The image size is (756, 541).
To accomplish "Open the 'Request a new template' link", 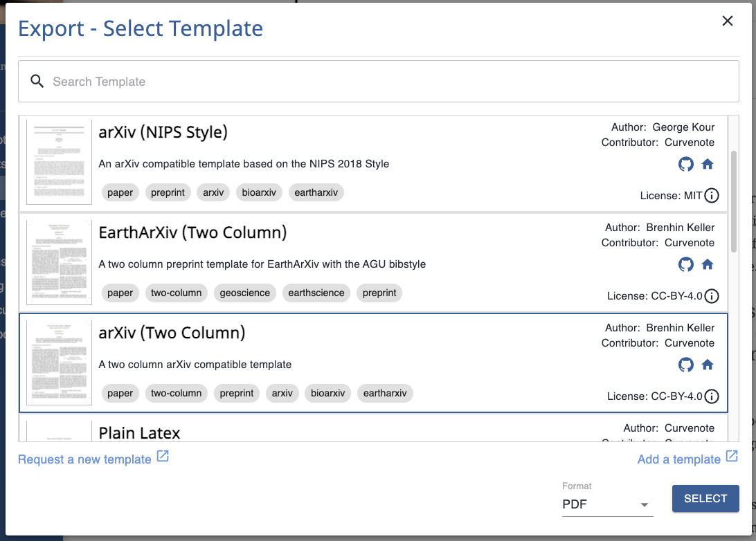I will 85,459.
